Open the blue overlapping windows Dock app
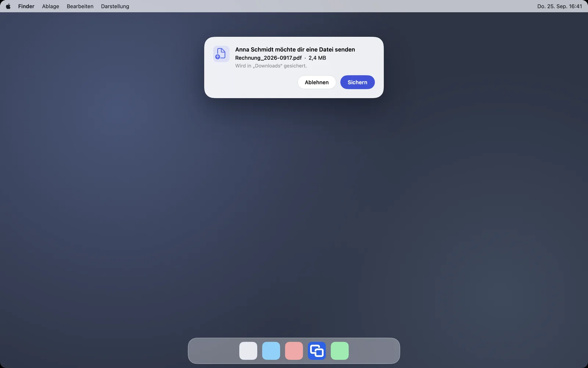The image size is (588, 368). [317, 351]
